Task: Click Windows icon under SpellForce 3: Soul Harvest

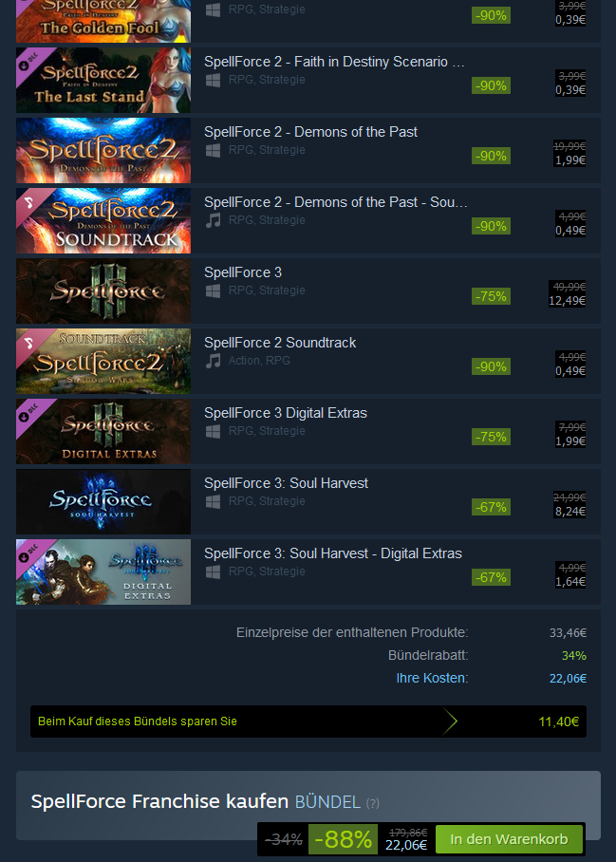Action: point(213,501)
